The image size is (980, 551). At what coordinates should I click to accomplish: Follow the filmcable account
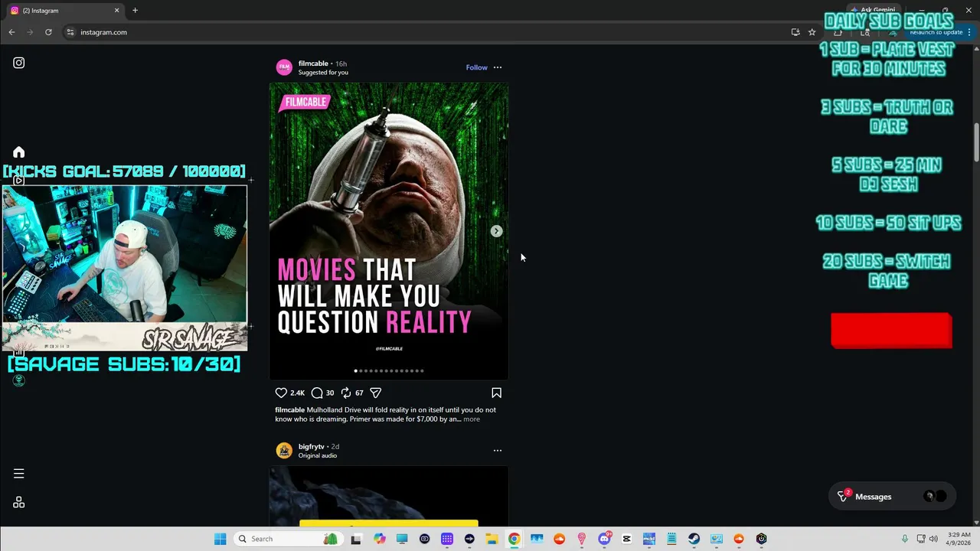(x=476, y=67)
